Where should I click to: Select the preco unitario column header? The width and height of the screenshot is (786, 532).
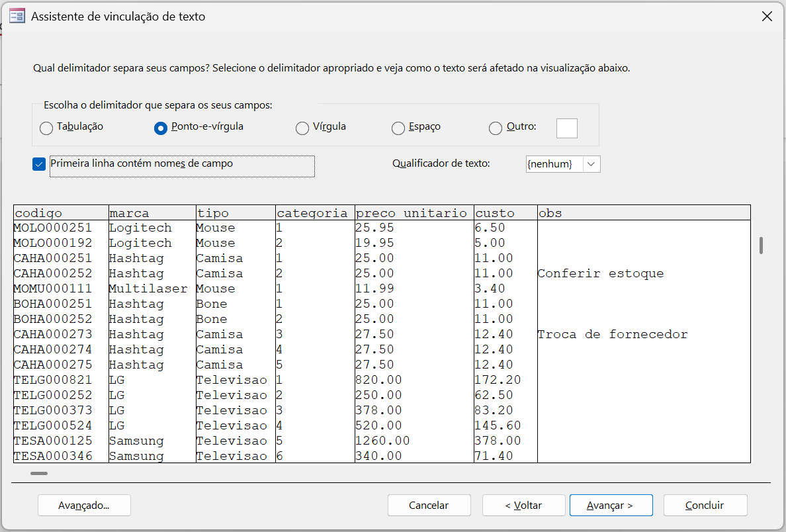(x=414, y=213)
